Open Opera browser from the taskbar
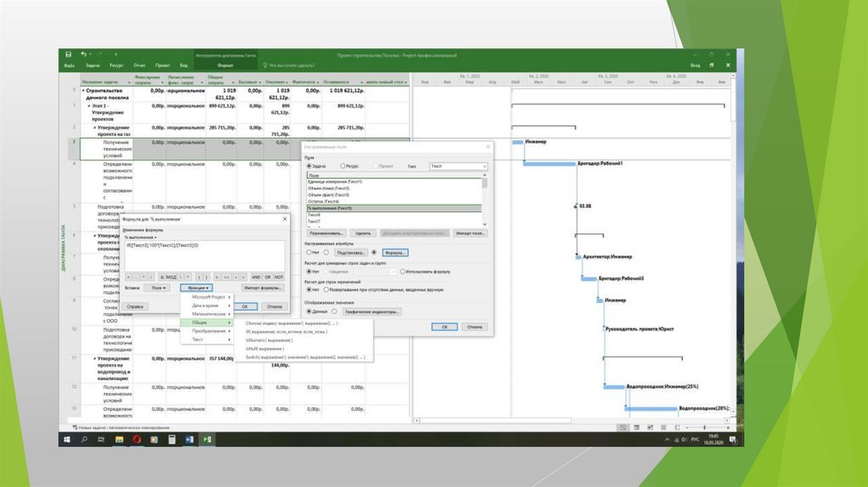This screenshot has width=868, height=487. tap(138, 439)
